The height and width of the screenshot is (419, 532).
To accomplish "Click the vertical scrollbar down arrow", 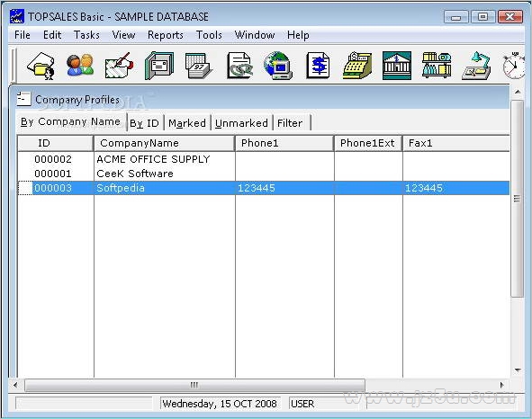I will point(518,370).
